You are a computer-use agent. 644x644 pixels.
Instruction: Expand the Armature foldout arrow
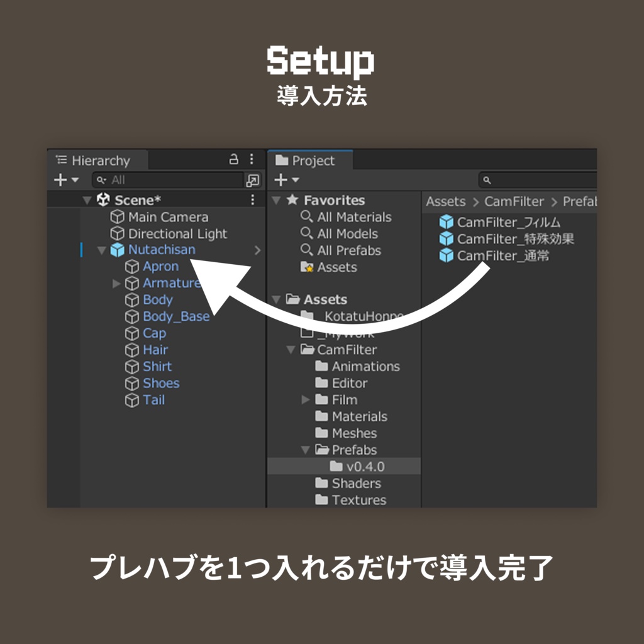[116, 284]
